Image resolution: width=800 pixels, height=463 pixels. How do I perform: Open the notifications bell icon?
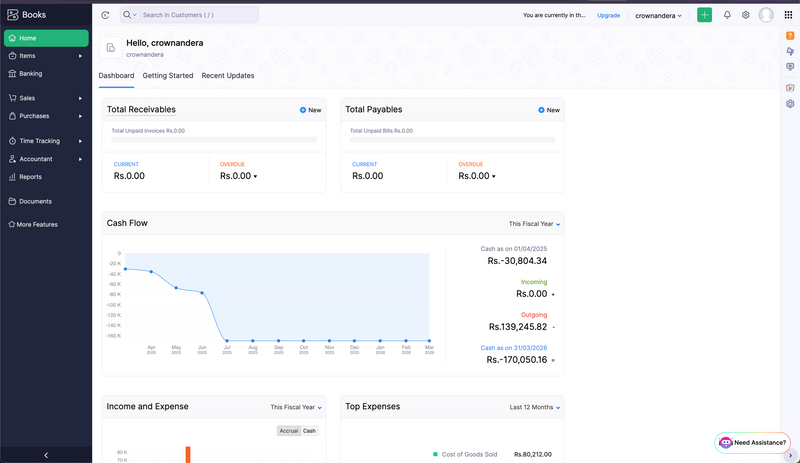[727, 15]
